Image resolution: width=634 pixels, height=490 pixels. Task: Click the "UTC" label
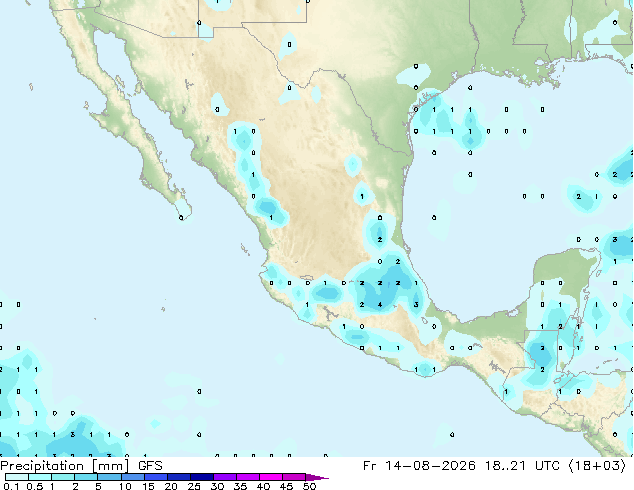click(x=547, y=466)
